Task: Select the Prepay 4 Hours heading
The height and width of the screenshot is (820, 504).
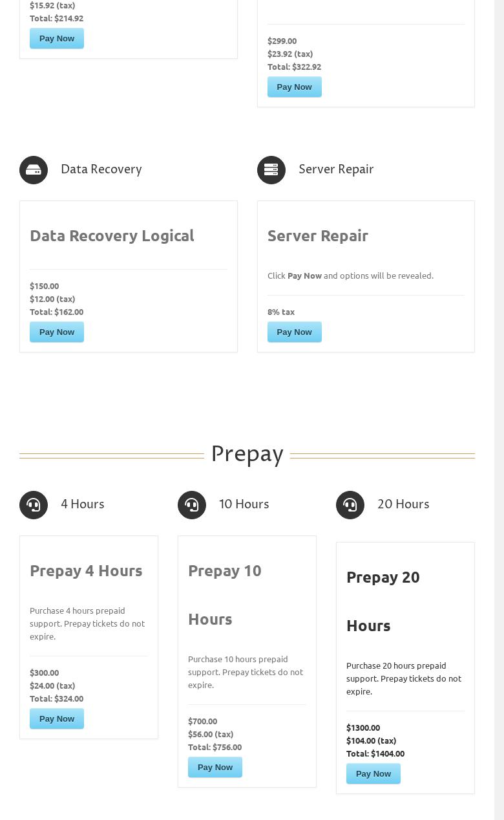Action: click(x=86, y=570)
